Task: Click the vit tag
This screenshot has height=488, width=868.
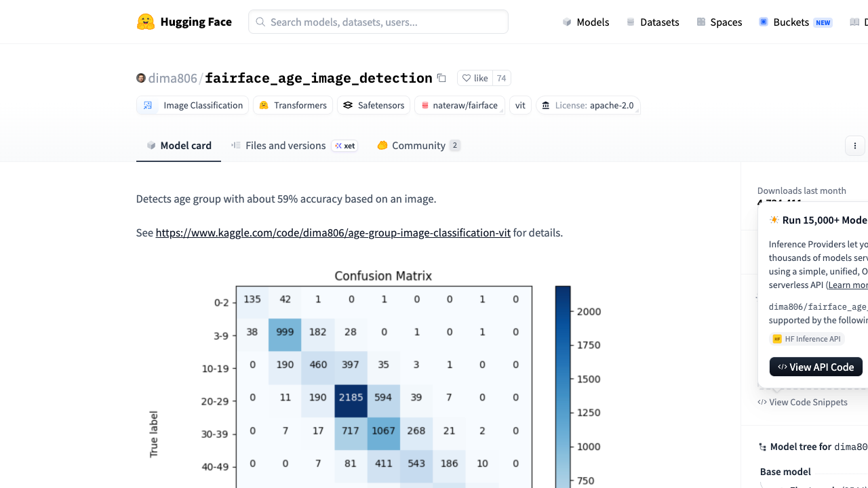Action: [520, 105]
